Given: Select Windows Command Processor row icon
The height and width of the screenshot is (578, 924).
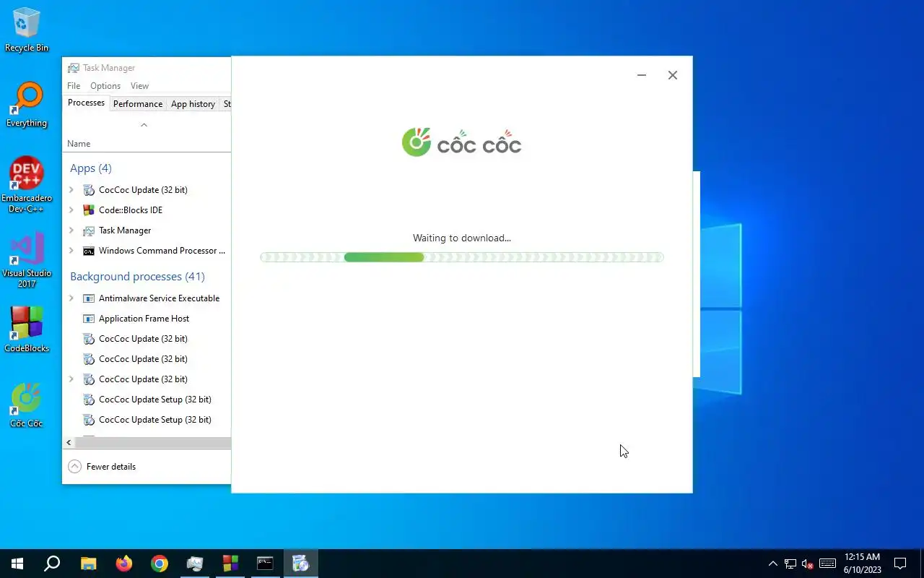Looking at the screenshot, I should pos(89,251).
